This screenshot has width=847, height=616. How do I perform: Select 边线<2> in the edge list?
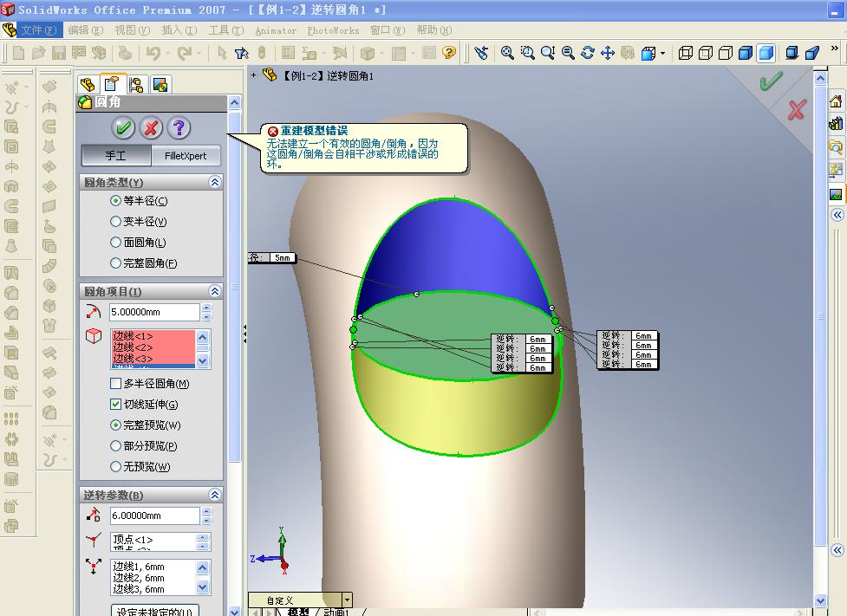(x=153, y=347)
